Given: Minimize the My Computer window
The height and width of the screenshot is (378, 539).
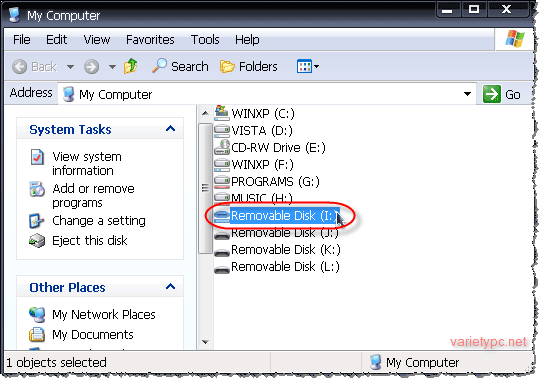Looking at the screenshot, I should (447, 10).
